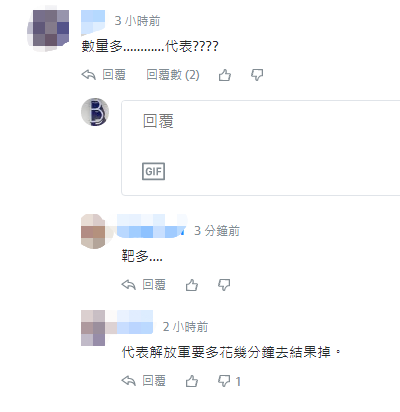Screen dimensions: 400x412
Task: Click 回覆 link under 代表解放軍 comment
Action: (x=154, y=381)
